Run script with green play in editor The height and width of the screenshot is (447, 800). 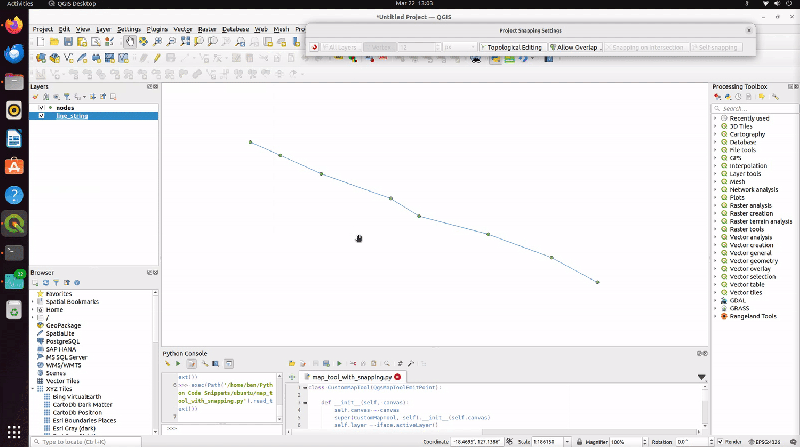(339, 364)
